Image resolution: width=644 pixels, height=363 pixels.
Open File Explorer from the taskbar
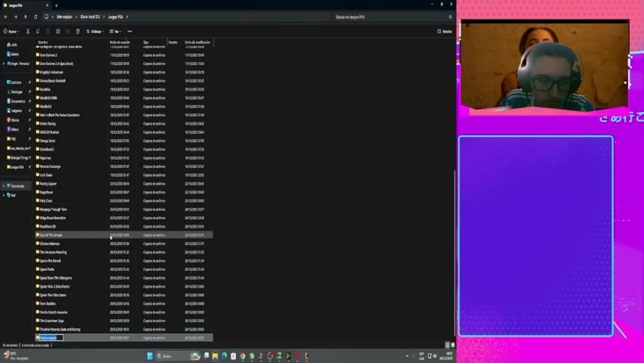(x=215, y=356)
